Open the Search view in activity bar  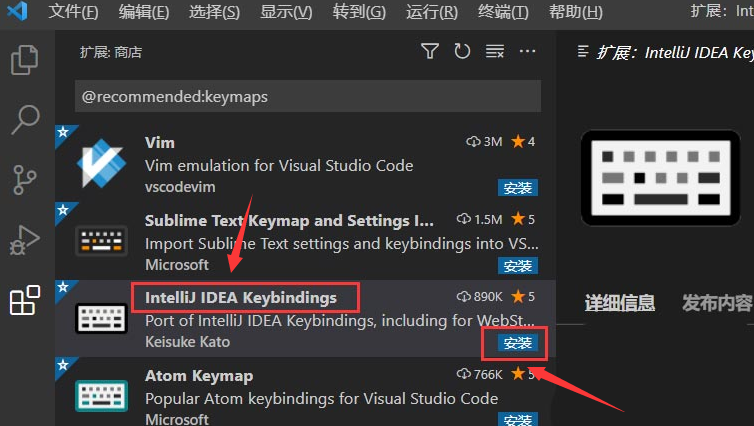tap(24, 120)
